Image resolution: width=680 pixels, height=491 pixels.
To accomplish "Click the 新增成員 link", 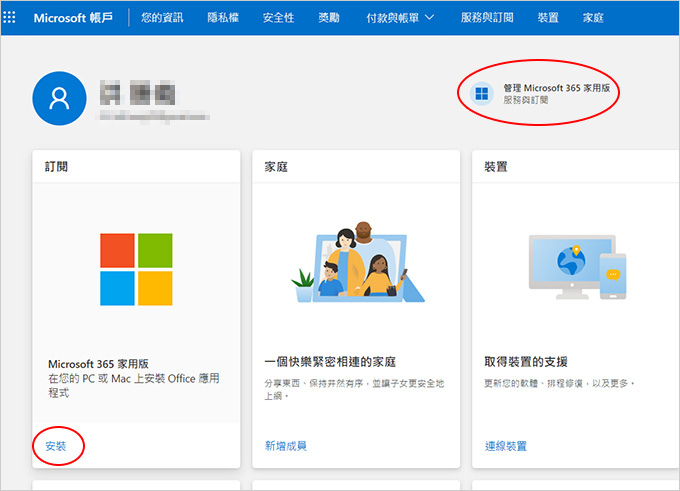I will click(x=286, y=446).
